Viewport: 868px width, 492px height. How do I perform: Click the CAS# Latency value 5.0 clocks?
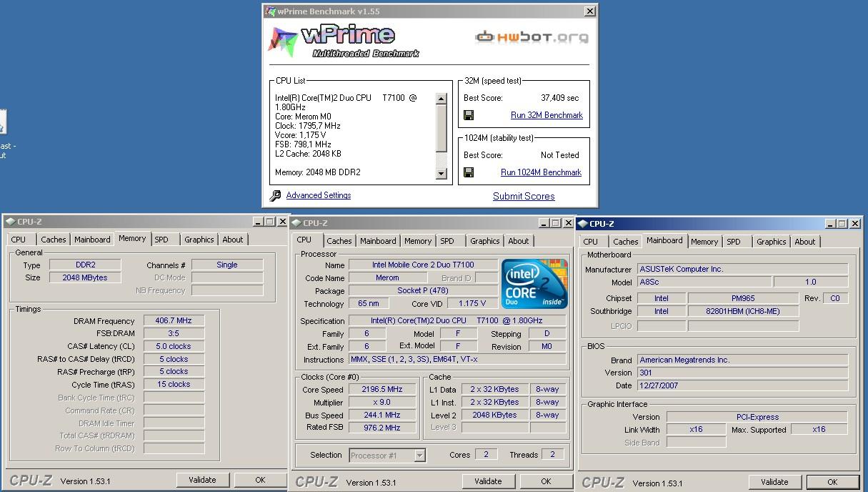pos(174,346)
